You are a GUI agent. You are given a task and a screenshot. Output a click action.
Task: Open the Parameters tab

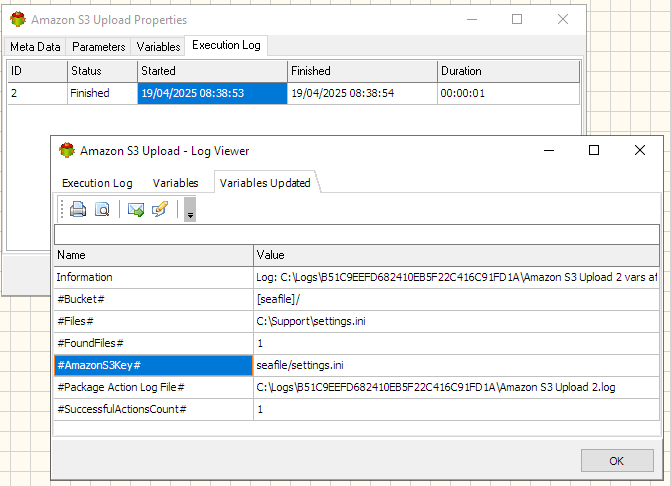98,47
